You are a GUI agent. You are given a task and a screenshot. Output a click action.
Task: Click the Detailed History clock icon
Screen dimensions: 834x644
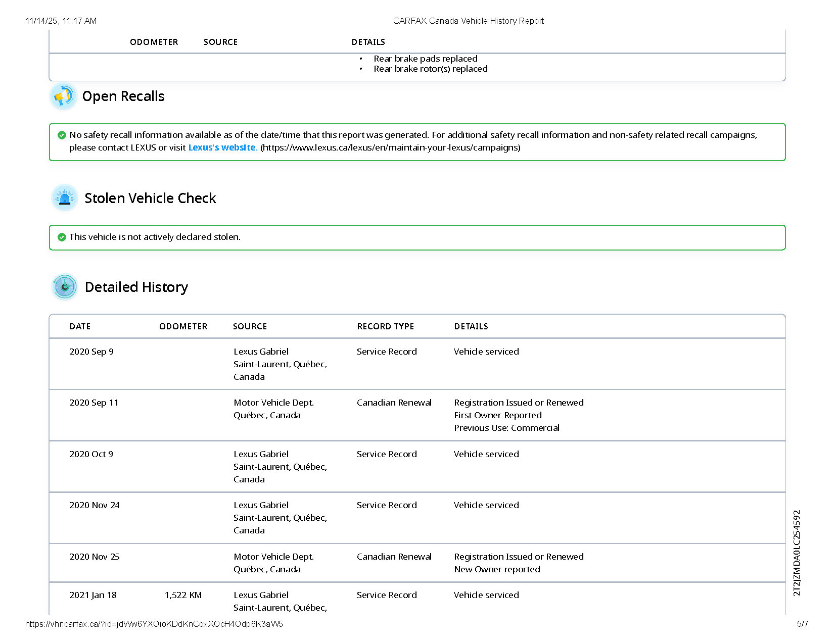point(65,287)
